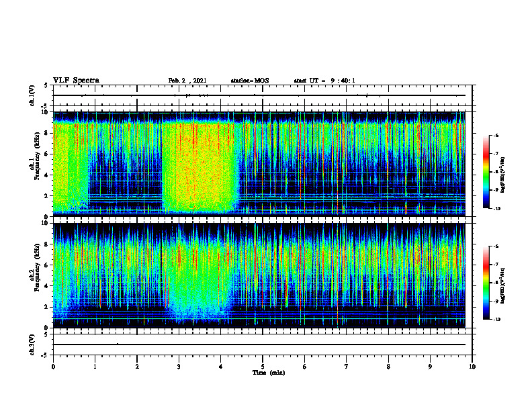Click the ch.1 color bar "-10" label
Image resolution: width=532 pixels, height=411 pixels.
point(497,209)
